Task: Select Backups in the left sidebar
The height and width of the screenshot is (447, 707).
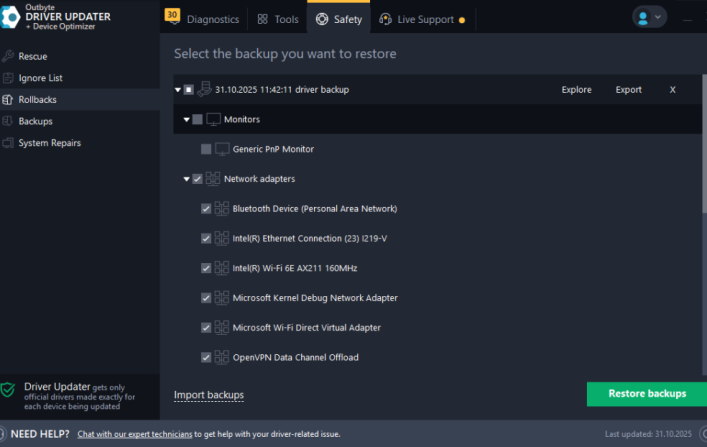Action: click(35, 121)
